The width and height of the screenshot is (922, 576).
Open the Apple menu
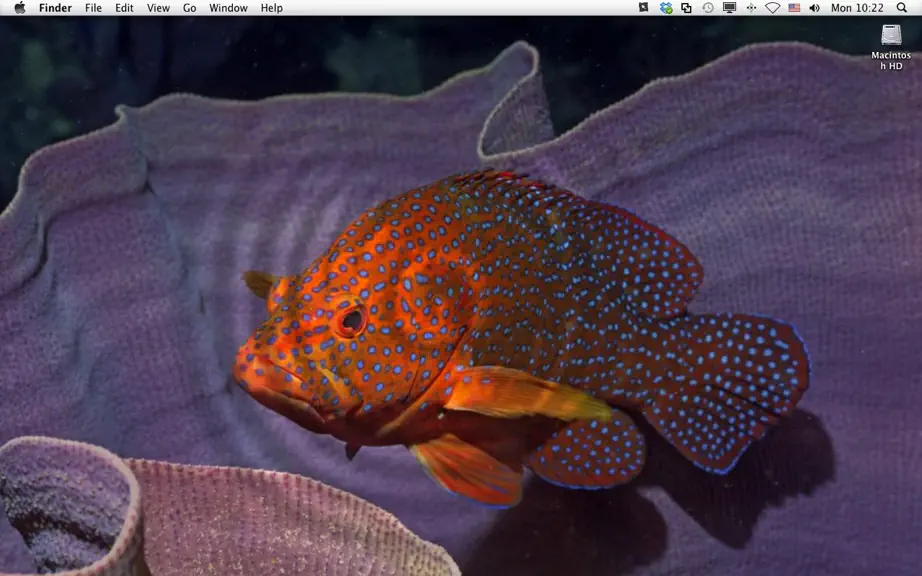[19, 8]
